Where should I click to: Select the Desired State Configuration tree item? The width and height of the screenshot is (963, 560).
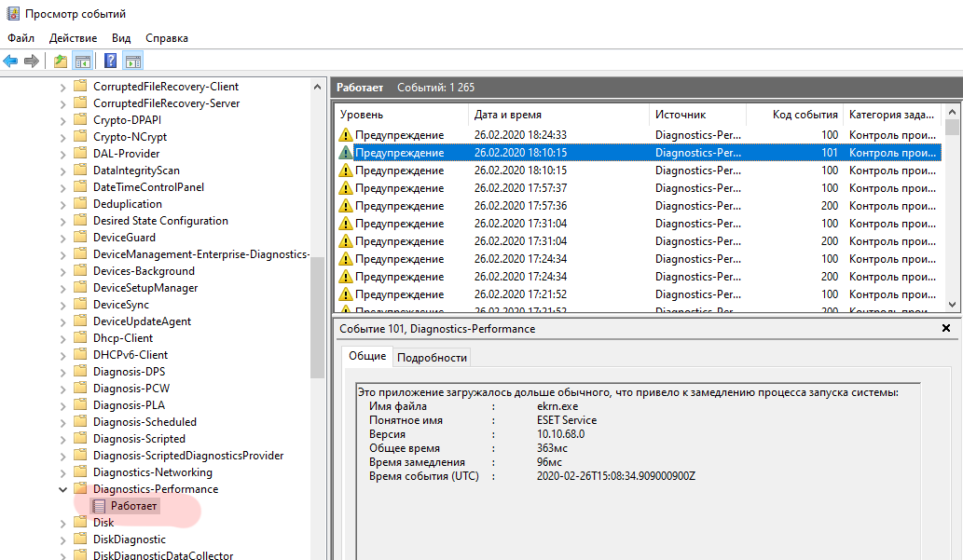click(160, 221)
